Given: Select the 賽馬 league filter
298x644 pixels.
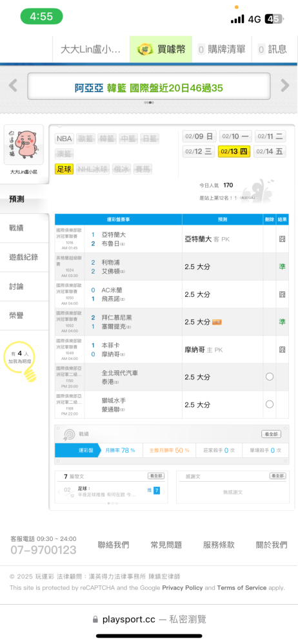Looking at the screenshot, I should coord(143,169).
